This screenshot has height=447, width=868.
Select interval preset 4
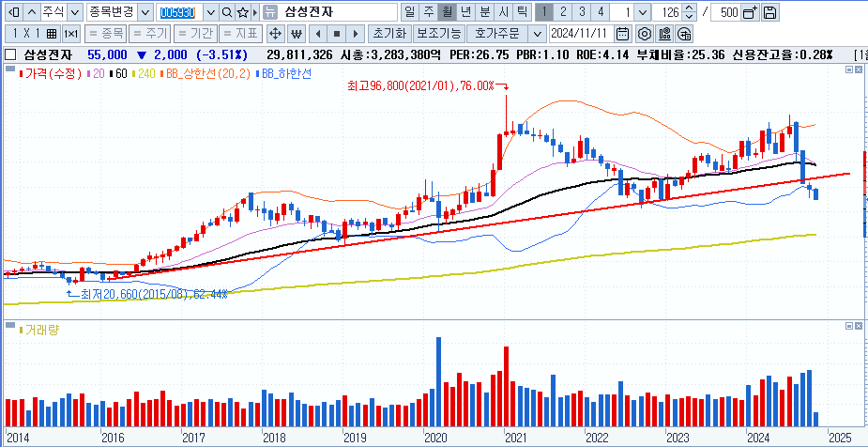coord(600,11)
